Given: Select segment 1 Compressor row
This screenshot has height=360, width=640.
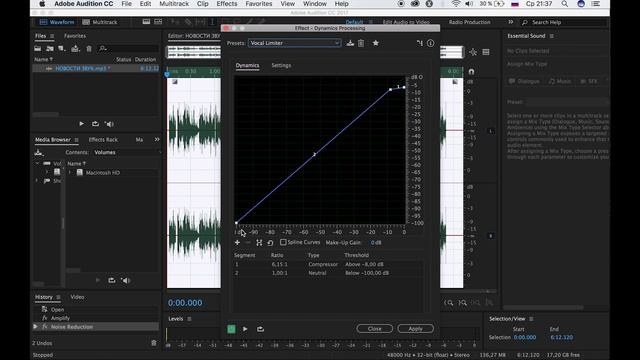Looking at the screenshot, I should click(x=329, y=264).
